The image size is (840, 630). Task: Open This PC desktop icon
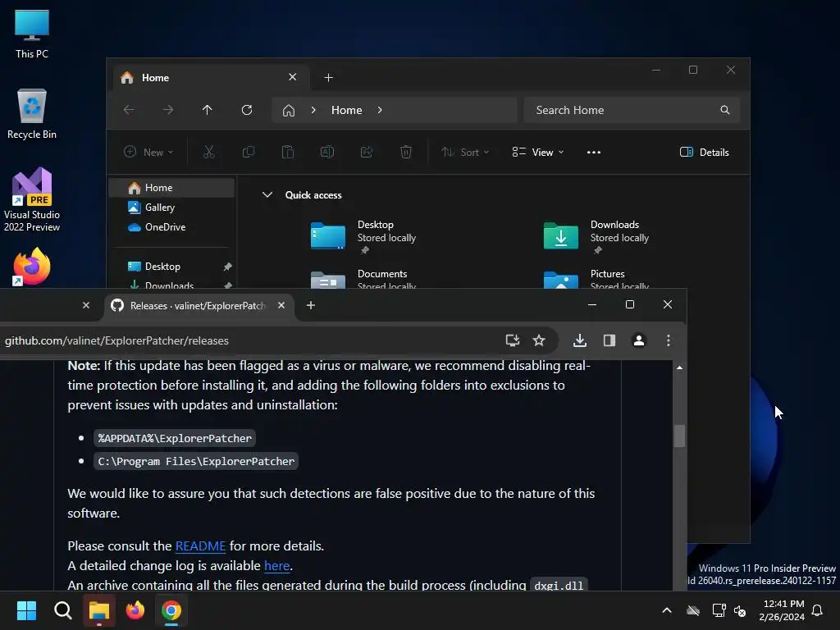[32, 34]
